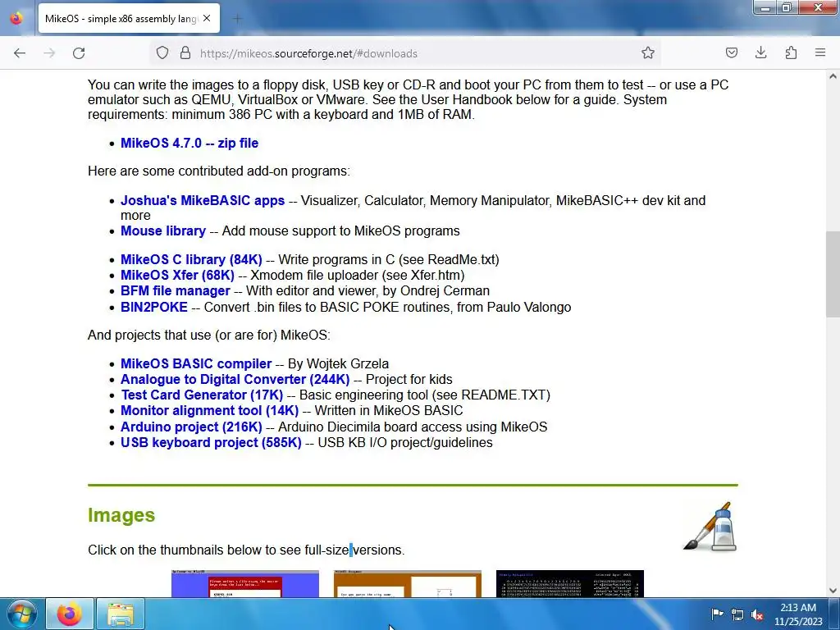Click the scrollbar up arrow
This screenshot has height=630, width=840.
pyautogui.click(x=833, y=76)
